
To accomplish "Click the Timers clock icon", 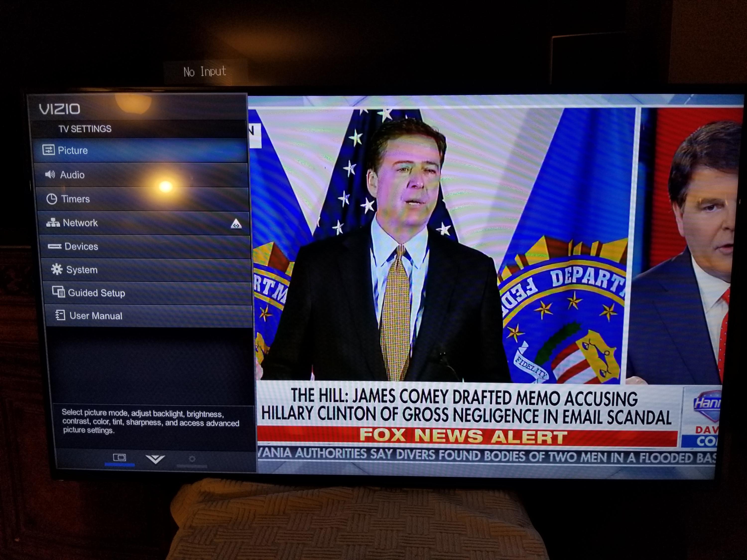I will tap(52, 199).
